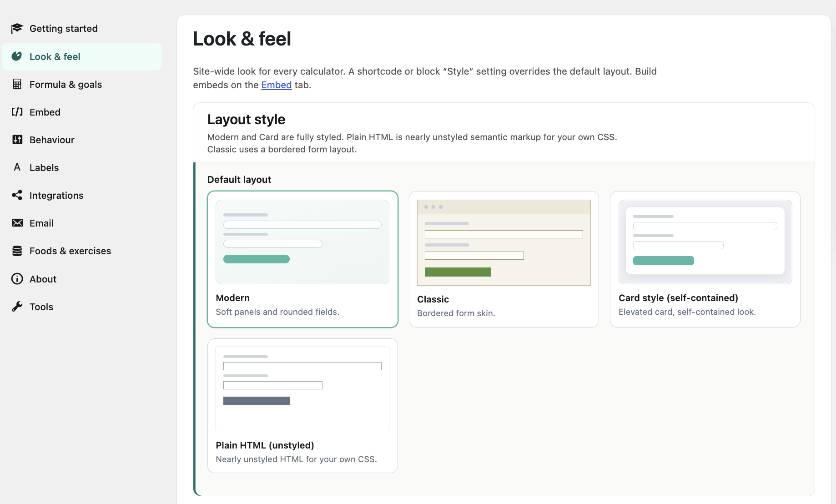836x504 pixels.
Task: Open the Integrations page
Action: click(82, 195)
